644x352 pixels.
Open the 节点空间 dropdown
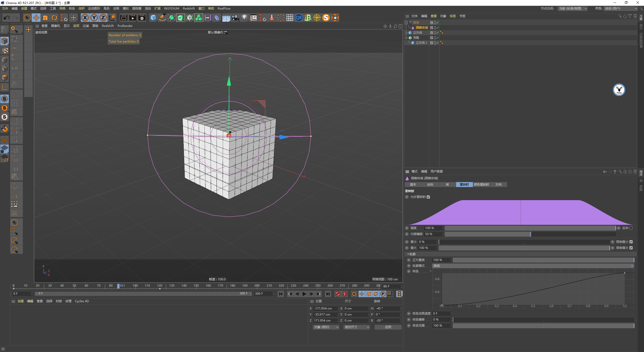572,9
